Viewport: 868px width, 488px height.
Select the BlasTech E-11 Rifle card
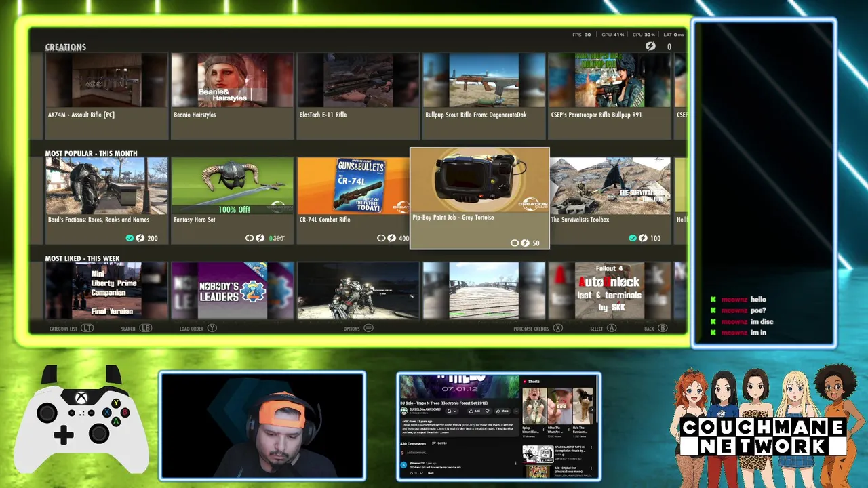click(358, 96)
